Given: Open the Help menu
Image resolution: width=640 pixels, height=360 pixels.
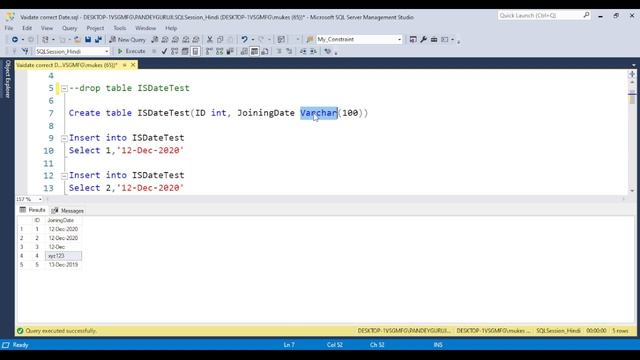Looking at the screenshot, I should coord(171,28).
